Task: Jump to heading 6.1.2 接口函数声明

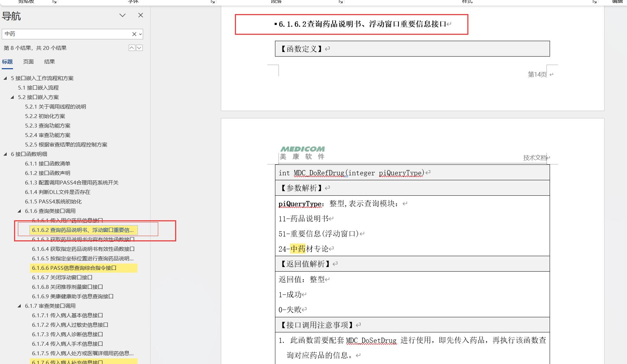Action: tap(48, 173)
